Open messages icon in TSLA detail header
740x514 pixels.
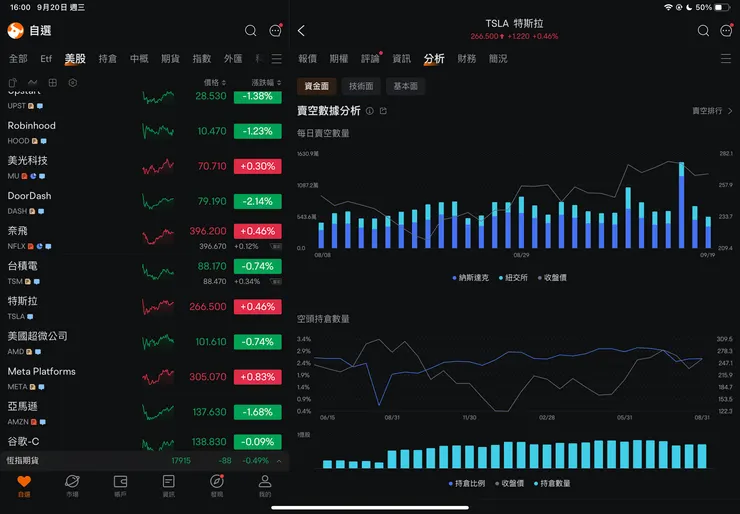[x=726, y=31]
